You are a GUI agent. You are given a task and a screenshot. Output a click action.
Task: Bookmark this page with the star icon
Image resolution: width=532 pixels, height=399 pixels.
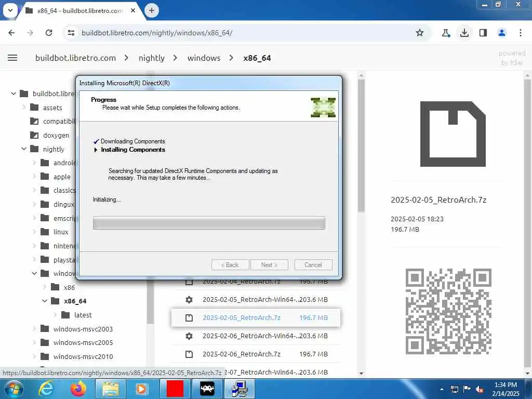[420, 33]
